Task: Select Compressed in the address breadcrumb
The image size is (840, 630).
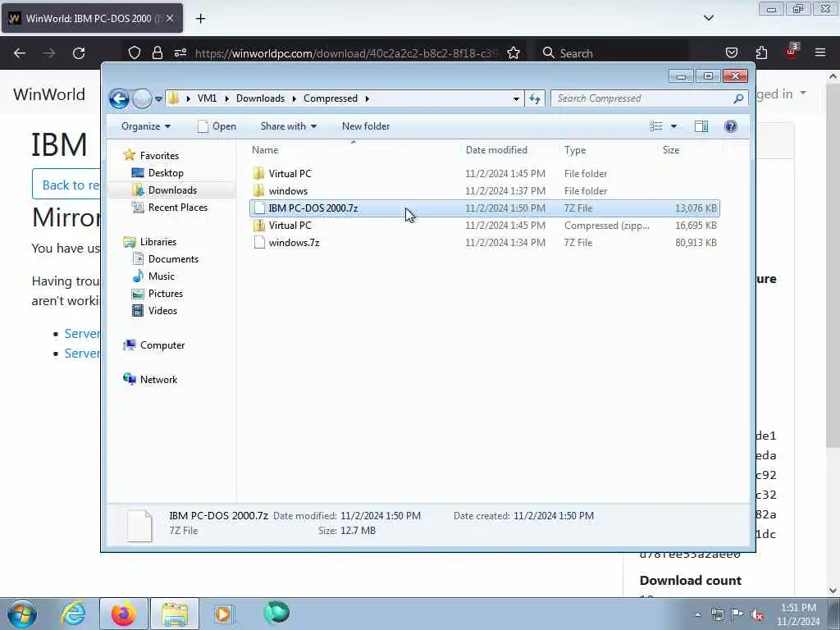Action: coord(330,98)
